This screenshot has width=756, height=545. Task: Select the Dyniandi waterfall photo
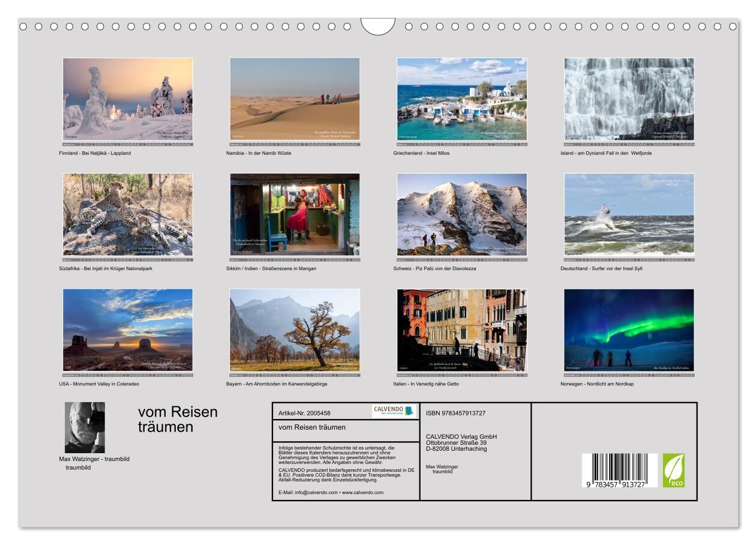629,99
